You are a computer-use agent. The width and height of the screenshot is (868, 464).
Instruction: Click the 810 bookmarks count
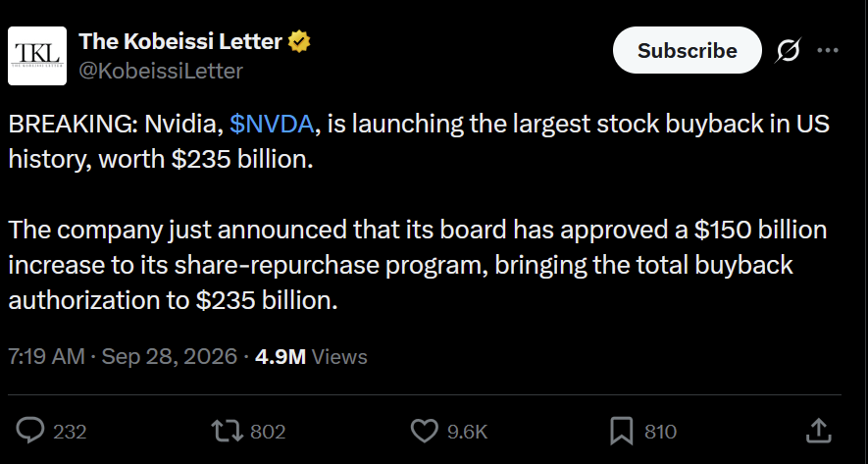coord(660,432)
